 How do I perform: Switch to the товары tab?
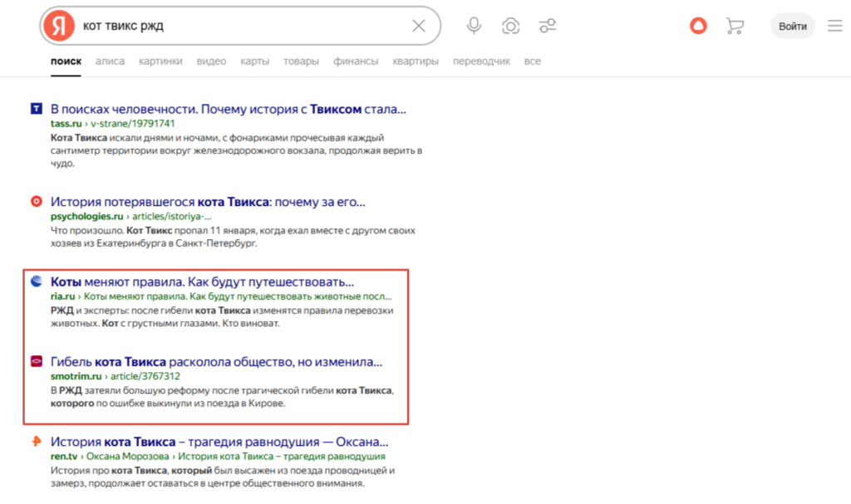(301, 61)
